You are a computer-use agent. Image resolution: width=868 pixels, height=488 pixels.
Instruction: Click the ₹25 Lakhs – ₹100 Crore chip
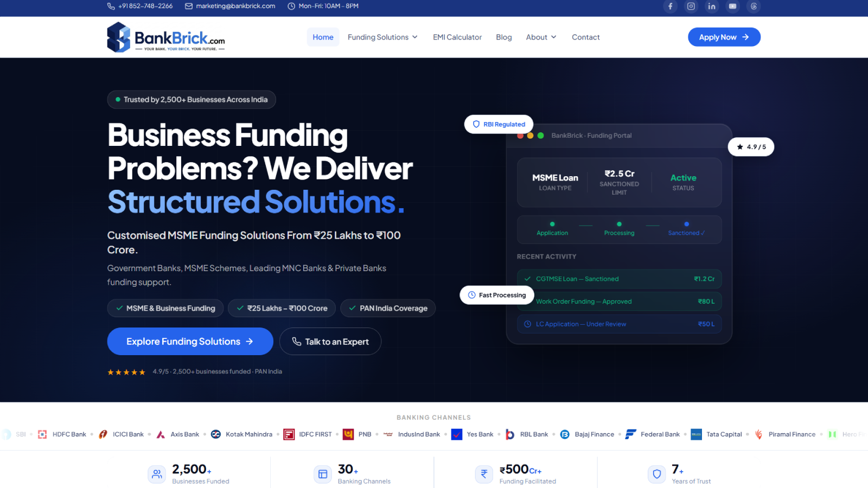(282, 308)
